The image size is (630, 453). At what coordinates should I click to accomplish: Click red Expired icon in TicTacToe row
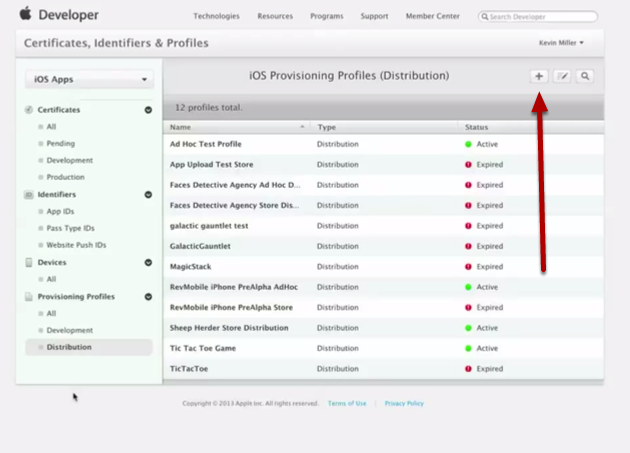(468, 369)
